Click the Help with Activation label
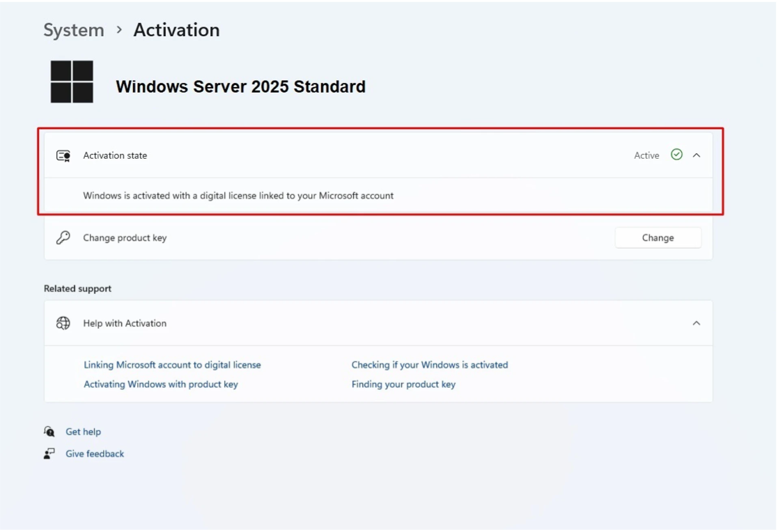The height and width of the screenshot is (532, 778). click(125, 323)
